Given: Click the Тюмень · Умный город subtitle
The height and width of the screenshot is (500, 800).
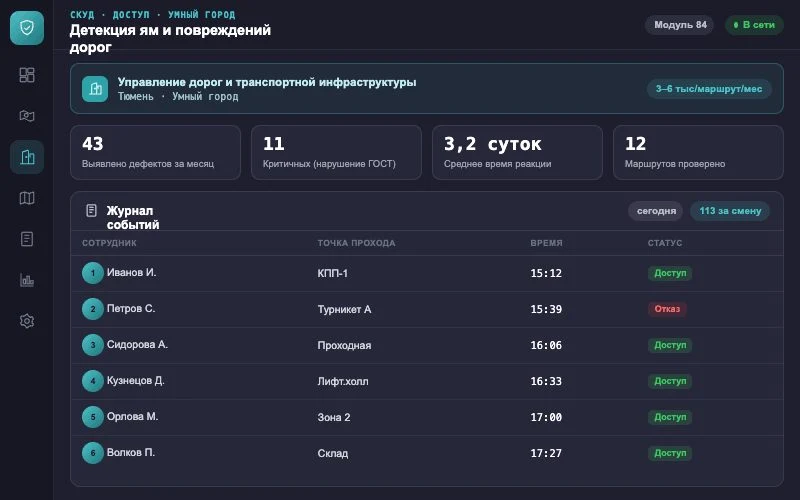Looking at the screenshot, I should coord(178,96).
